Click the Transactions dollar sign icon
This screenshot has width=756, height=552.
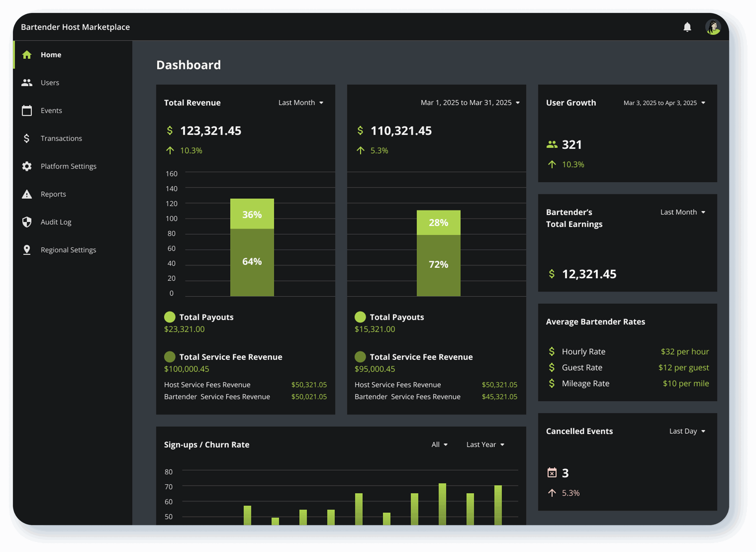click(27, 138)
